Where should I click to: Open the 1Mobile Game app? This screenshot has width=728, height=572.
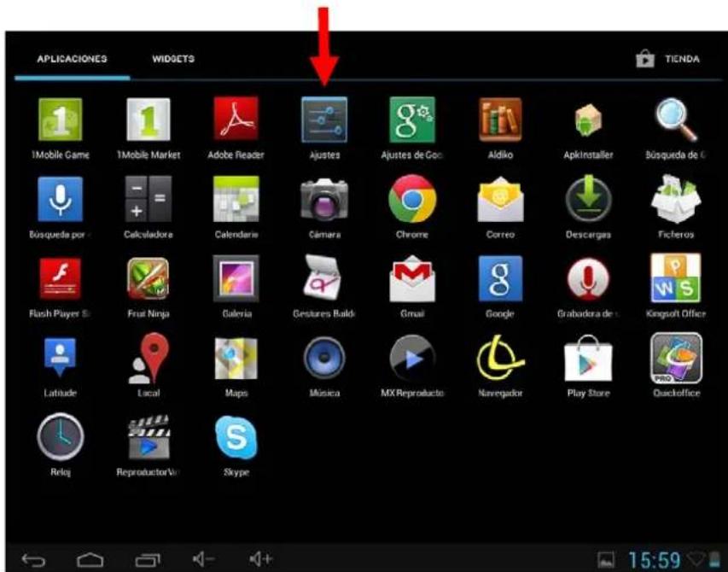pyautogui.click(x=61, y=120)
